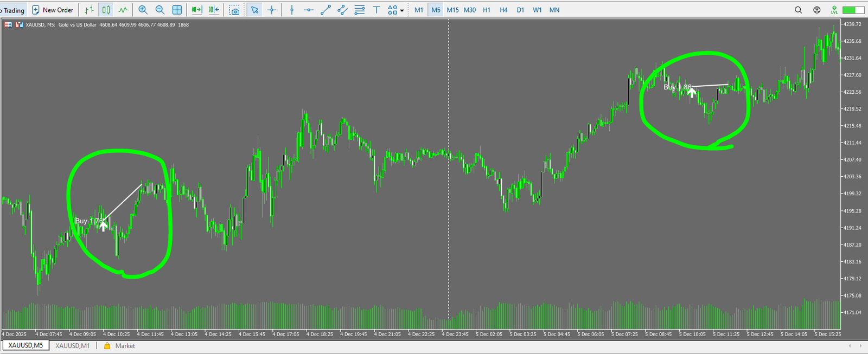Click the right tab scroll arrow
The height and width of the screenshot is (354, 868).
tap(860, 345)
